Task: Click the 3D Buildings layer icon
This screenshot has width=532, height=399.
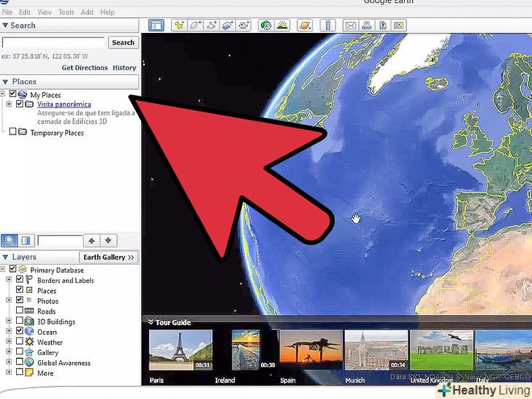Action: (29, 321)
